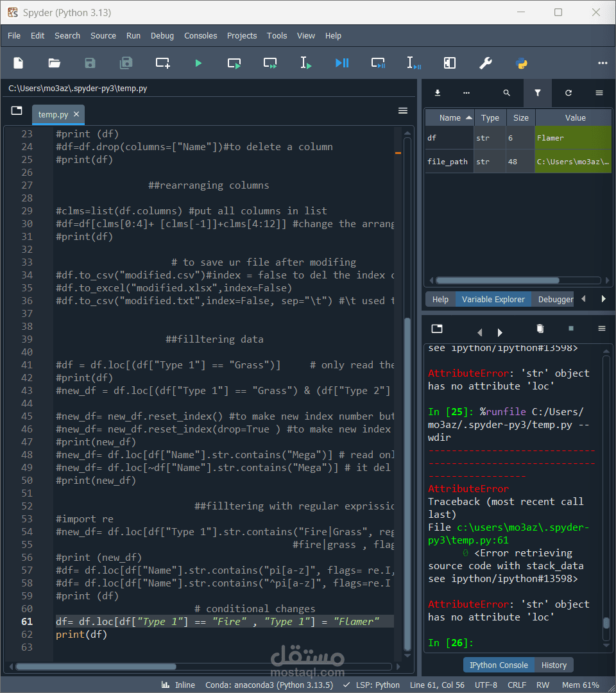The width and height of the screenshot is (616, 693).
Task: Select the file_path value cell
Action: click(x=573, y=162)
